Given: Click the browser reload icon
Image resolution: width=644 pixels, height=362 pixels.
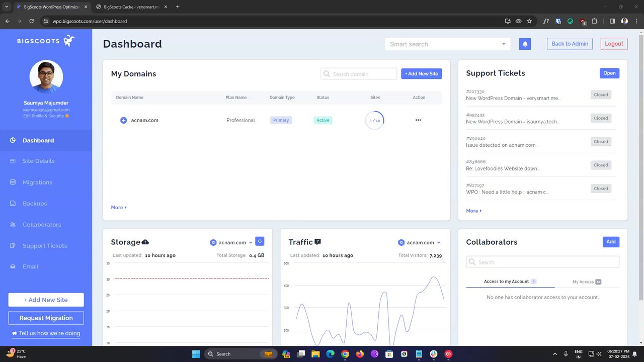Looking at the screenshot, I should click(31, 21).
